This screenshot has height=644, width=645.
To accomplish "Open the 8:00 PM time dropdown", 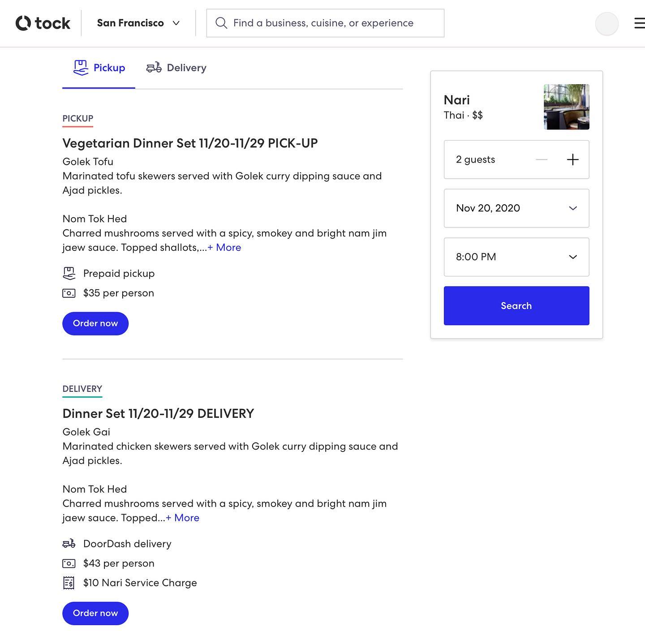I will [x=516, y=257].
